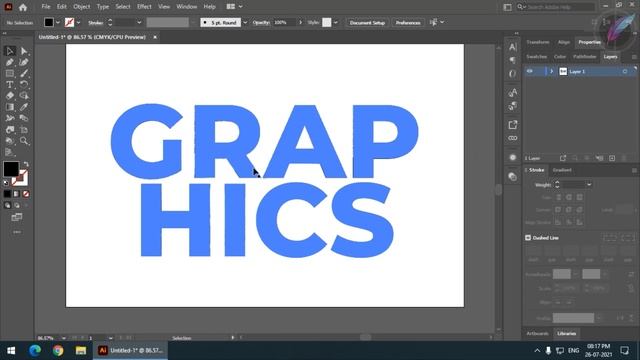
Task: Click the black Fill swatch in toolbar
Action: point(11,169)
